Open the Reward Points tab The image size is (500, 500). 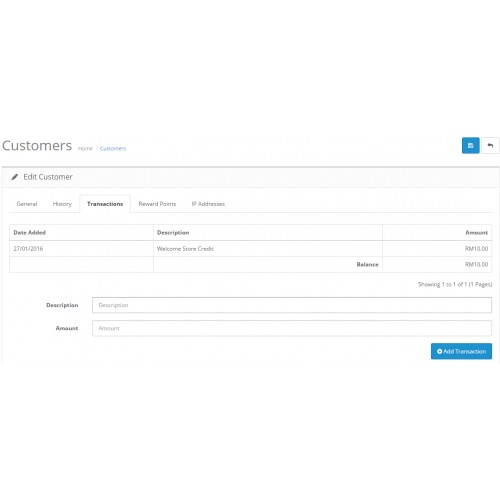click(x=157, y=204)
